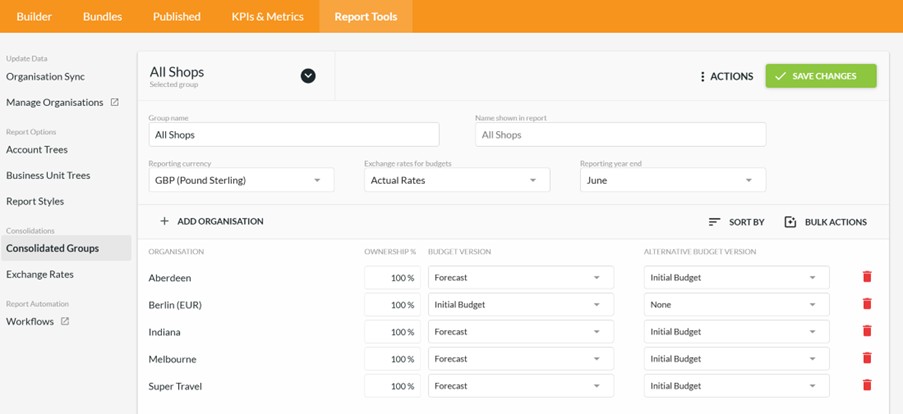The image size is (903, 414).
Task: Open Super Travel budget version dropdown
Action: point(521,386)
